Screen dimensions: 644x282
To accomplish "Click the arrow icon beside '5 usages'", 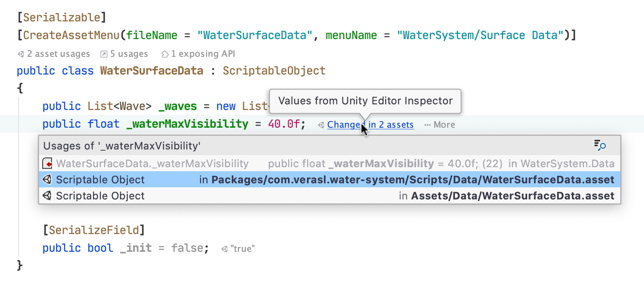I will click(104, 54).
